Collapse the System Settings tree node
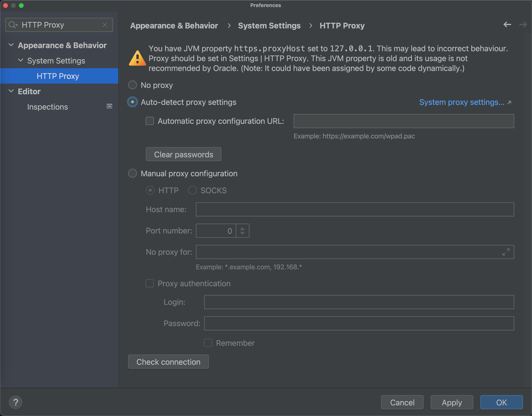 point(21,61)
